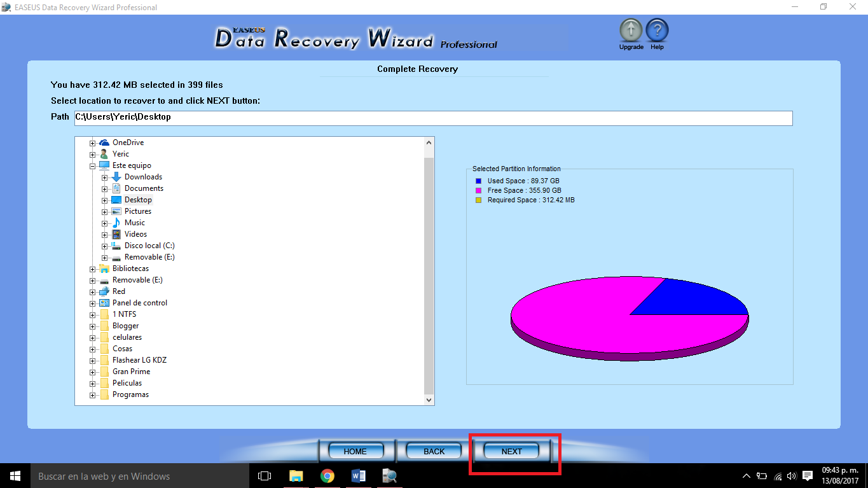Click the tree scrollbar up arrow
The height and width of the screenshot is (488, 868).
[429, 143]
